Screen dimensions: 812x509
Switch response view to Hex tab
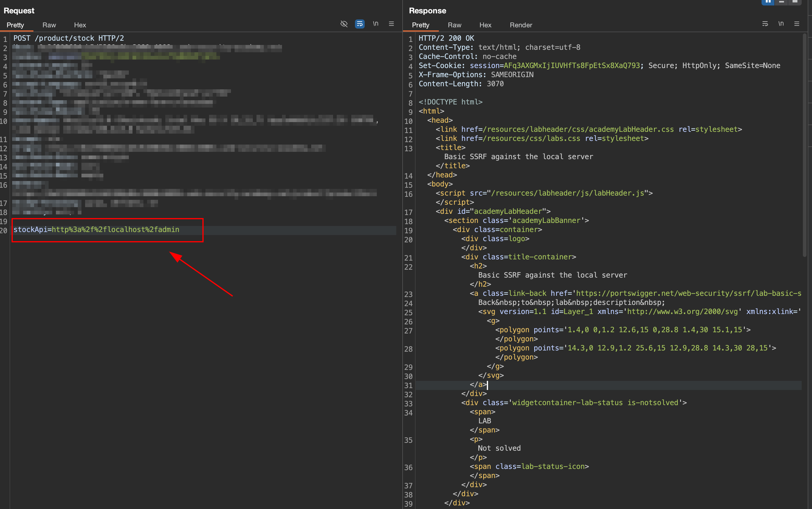(x=485, y=25)
